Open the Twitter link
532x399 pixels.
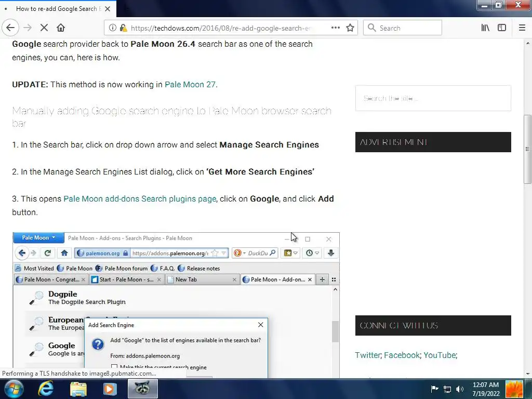click(367, 355)
